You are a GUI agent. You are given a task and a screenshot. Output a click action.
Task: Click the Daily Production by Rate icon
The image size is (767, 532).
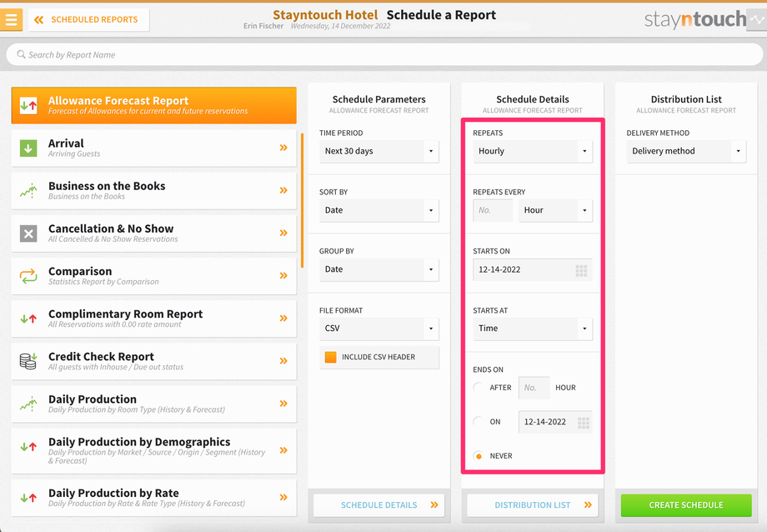point(28,498)
